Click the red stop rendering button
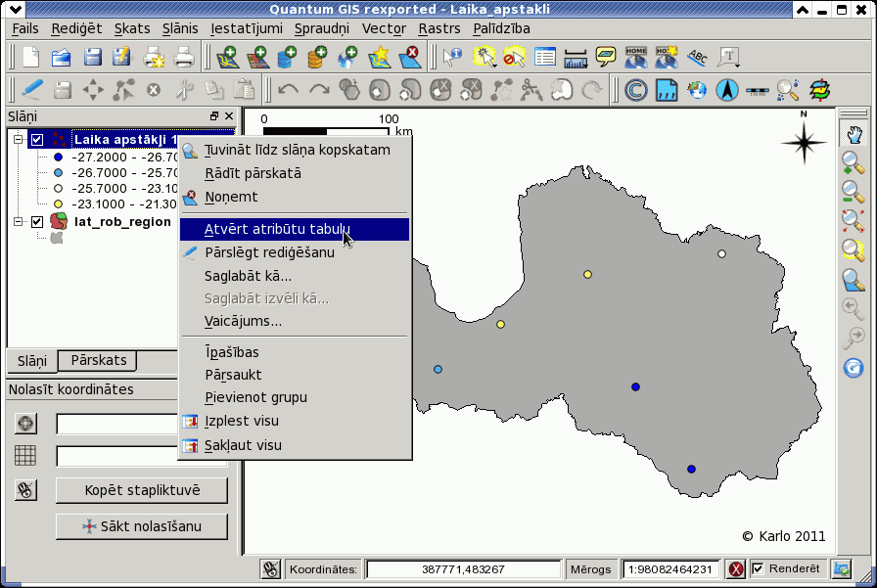The width and height of the screenshot is (877, 588). pyautogui.click(x=735, y=569)
